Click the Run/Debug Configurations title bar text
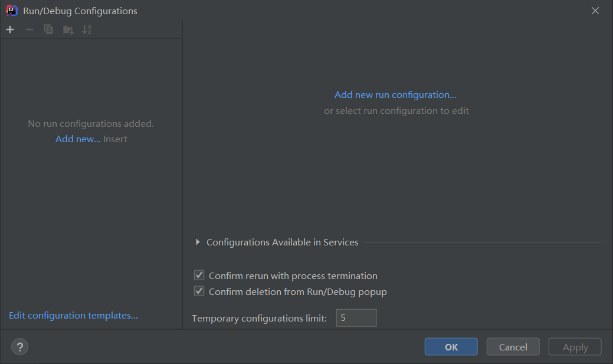This screenshot has height=364, width=613. [80, 11]
